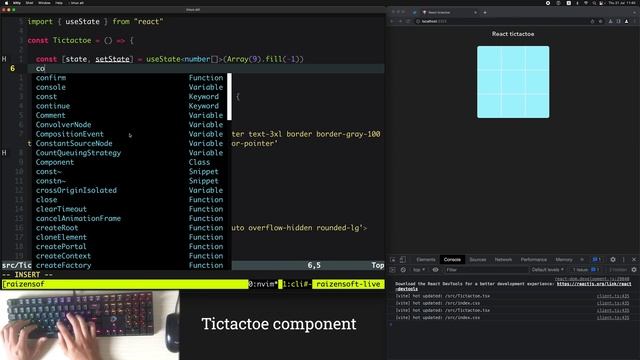Viewport: 640px width, 360px height.
Task: Reload the localhost page
Action: (408, 21)
